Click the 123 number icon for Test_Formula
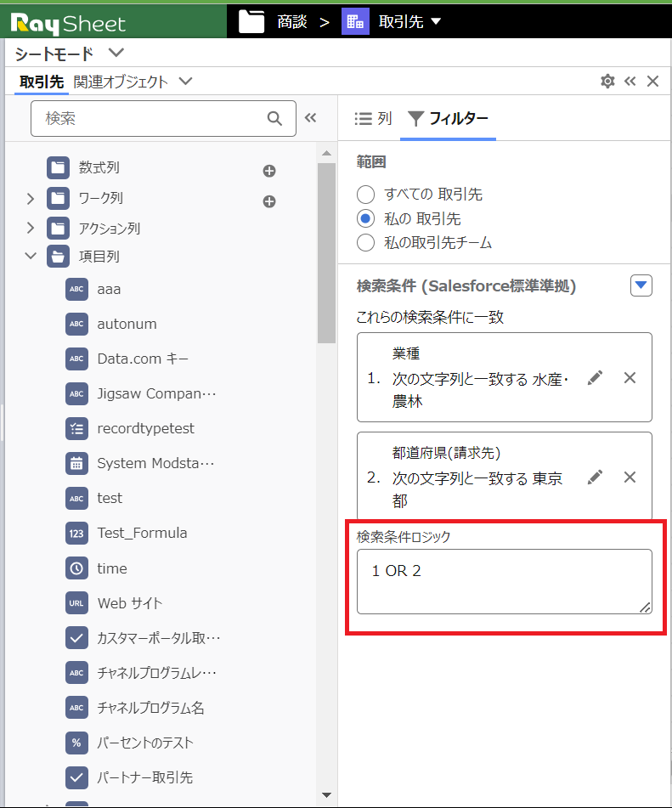This screenshot has width=672, height=808. (76, 534)
